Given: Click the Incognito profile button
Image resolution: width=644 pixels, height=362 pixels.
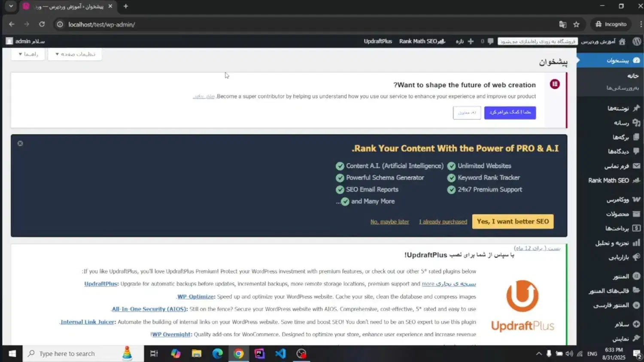Looking at the screenshot, I should (x=611, y=24).
